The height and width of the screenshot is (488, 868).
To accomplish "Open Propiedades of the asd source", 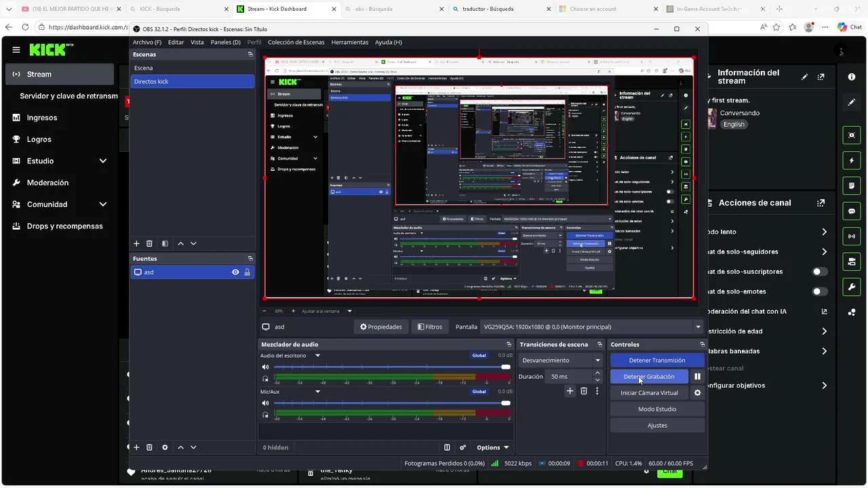I will tap(380, 327).
